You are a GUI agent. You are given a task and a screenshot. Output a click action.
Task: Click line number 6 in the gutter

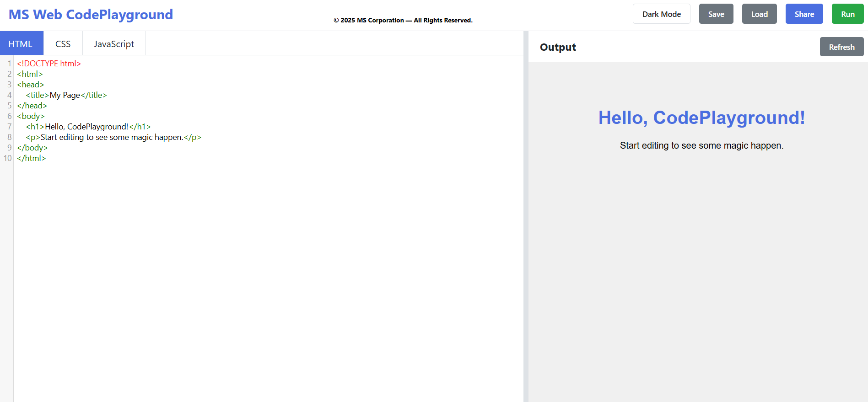(9, 116)
